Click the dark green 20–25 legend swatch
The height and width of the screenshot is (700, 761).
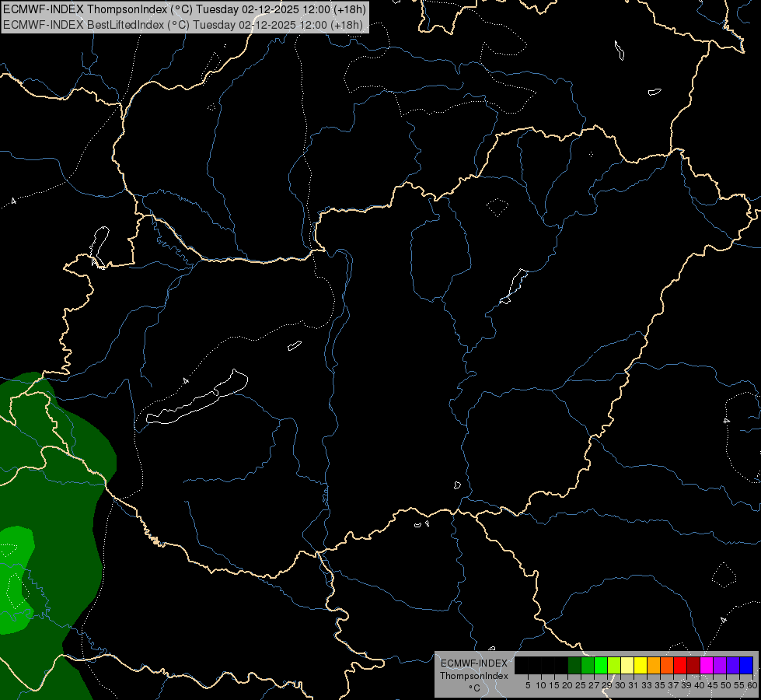pos(574,665)
